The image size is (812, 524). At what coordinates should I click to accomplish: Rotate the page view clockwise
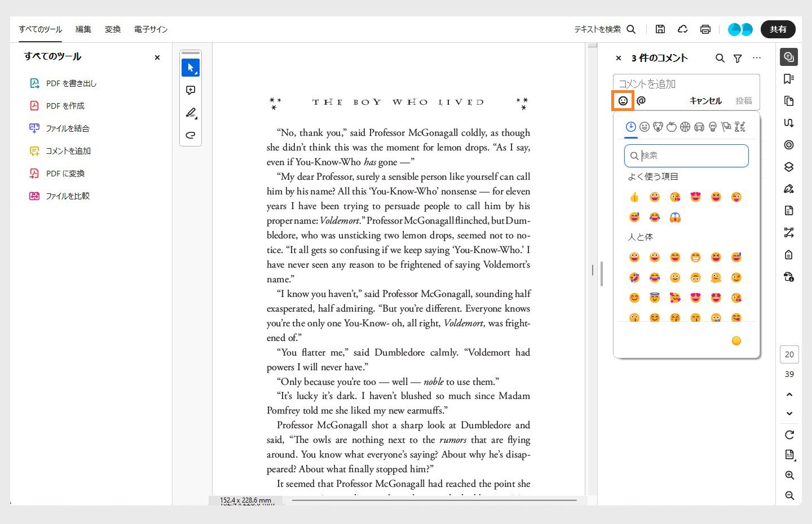coord(789,435)
